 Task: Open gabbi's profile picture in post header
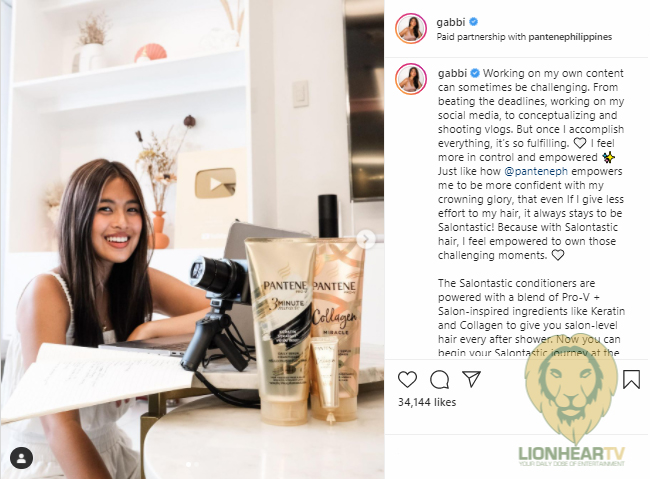411,29
